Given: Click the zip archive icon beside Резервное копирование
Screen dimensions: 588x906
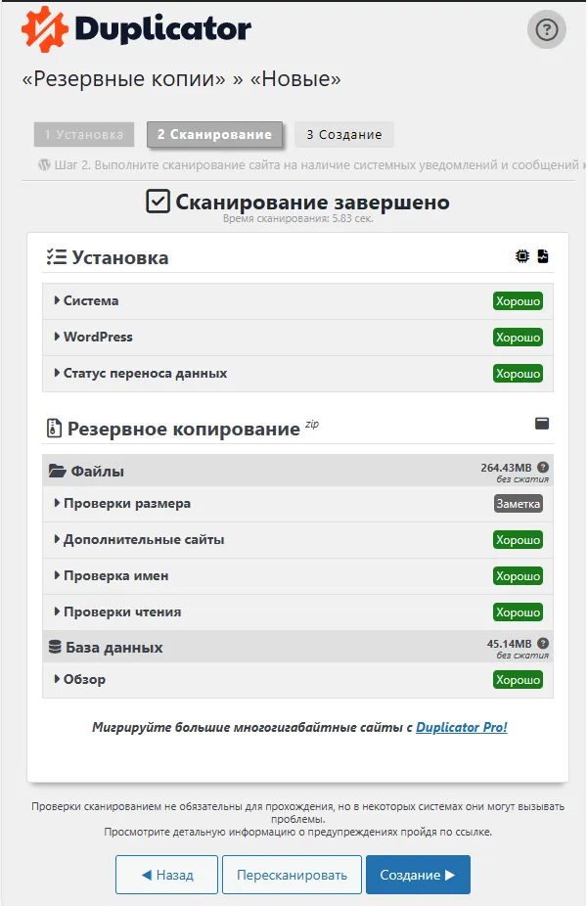Looking at the screenshot, I should (x=54, y=429).
